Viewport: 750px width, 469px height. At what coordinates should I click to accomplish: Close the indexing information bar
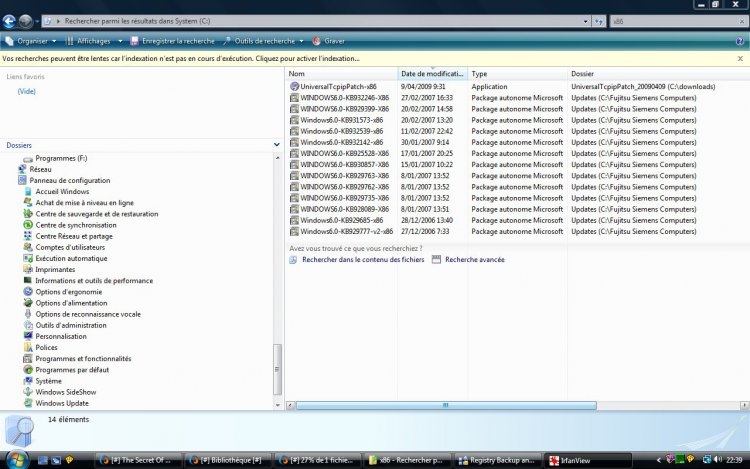740,58
